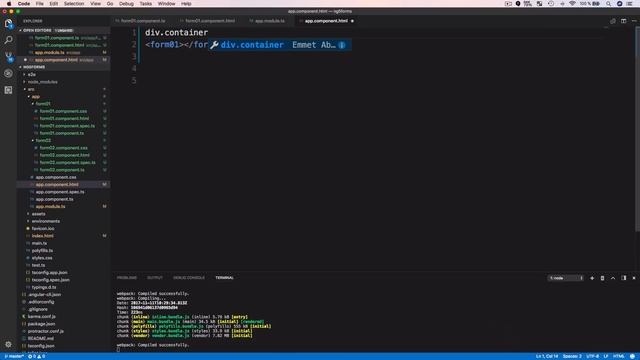The width and height of the screenshot is (640, 360).
Task: Open package.json in the file tree
Action: [x=41, y=324]
